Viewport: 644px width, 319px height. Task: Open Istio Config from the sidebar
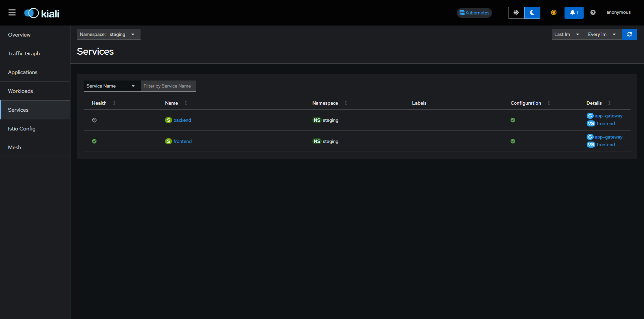coord(22,129)
